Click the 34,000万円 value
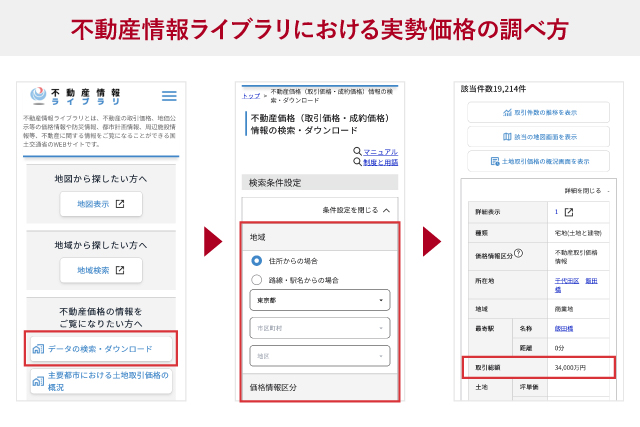The width and height of the screenshot is (640, 427). pyautogui.click(x=570, y=368)
